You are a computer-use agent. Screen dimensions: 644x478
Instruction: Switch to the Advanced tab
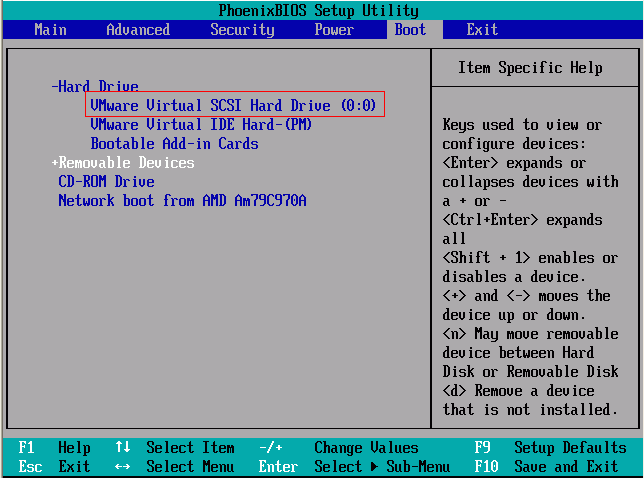[x=138, y=30]
